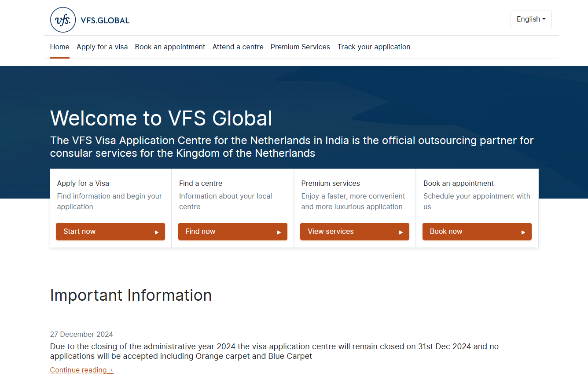Image resolution: width=588 pixels, height=387 pixels.
Task: Open the Continue reading link
Action: tap(81, 370)
